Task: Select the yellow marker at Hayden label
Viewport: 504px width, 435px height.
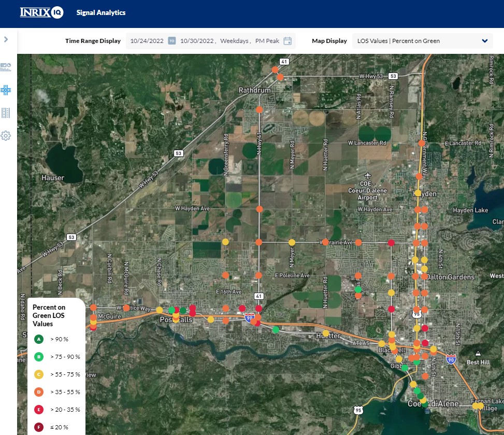Action: (x=417, y=193)
